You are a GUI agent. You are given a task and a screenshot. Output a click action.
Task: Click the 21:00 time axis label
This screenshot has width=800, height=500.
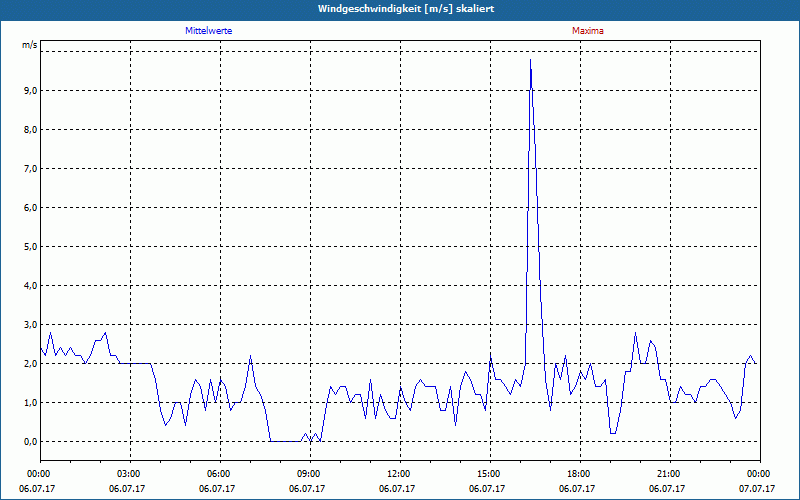(x=670, y=474)
